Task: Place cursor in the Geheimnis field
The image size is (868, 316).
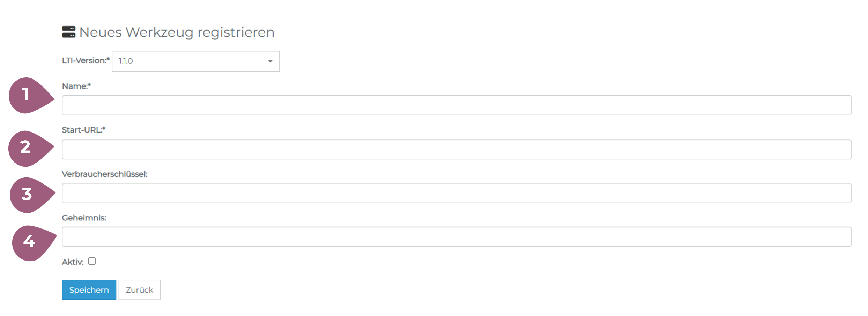Action: coord(456,237)
